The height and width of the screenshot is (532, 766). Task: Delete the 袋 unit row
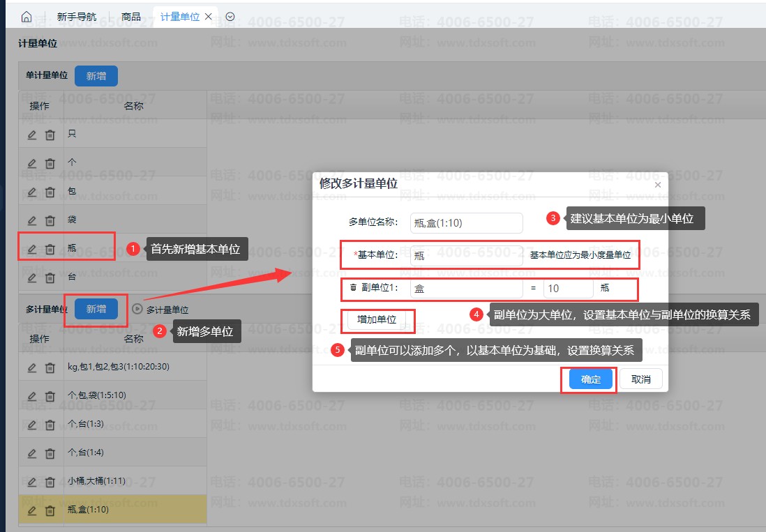point(50,220)
